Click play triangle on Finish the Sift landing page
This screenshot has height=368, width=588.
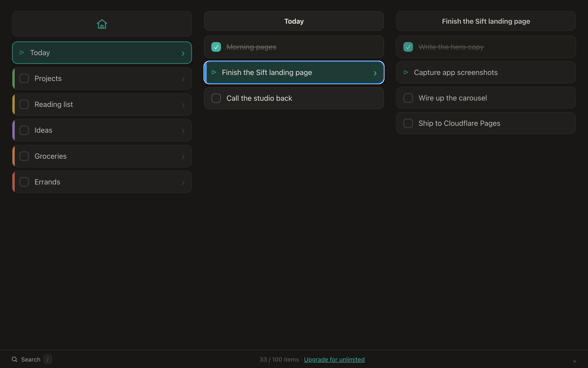(214, 72)
